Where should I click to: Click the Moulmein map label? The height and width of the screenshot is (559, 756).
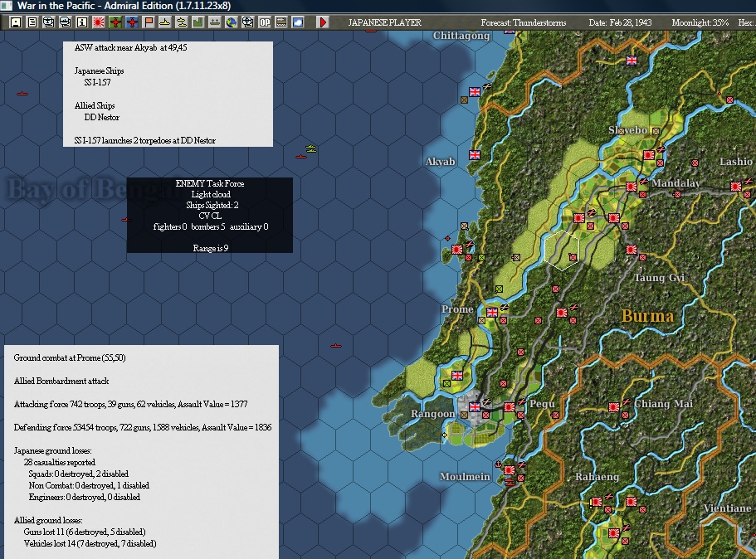click(x=465, y=477)
